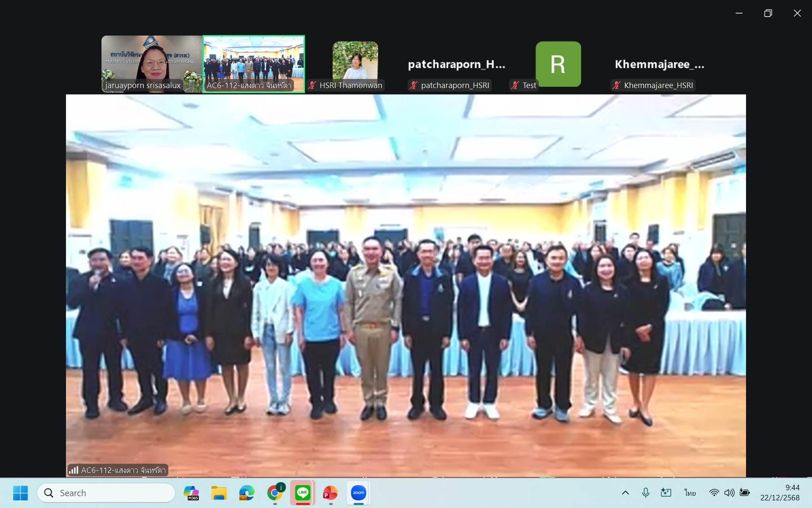The height and width of the screenshot is (508, 812).
Task: Open Microsoft Edge browser icon
Action: coord(247,493)
